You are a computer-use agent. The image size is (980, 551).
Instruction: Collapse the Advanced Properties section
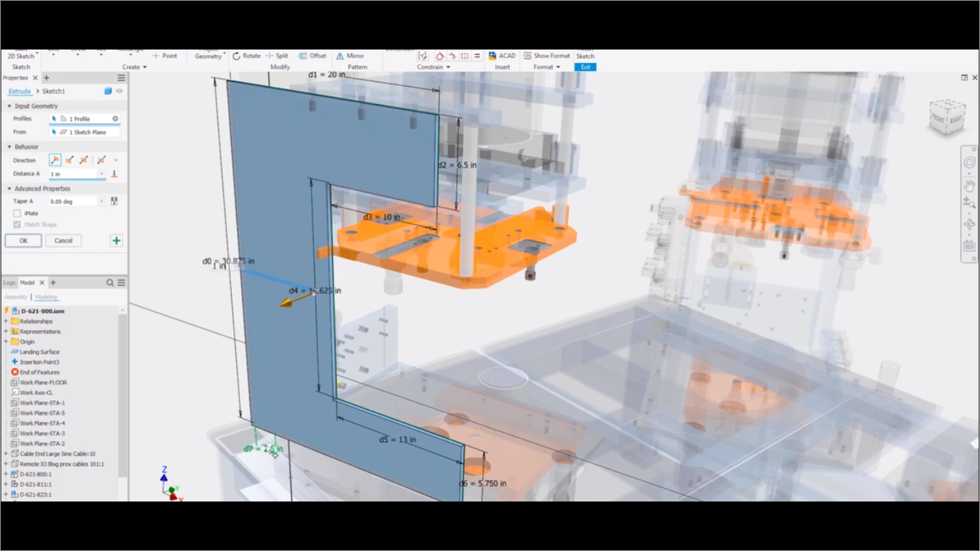click(x=9, y=189)
